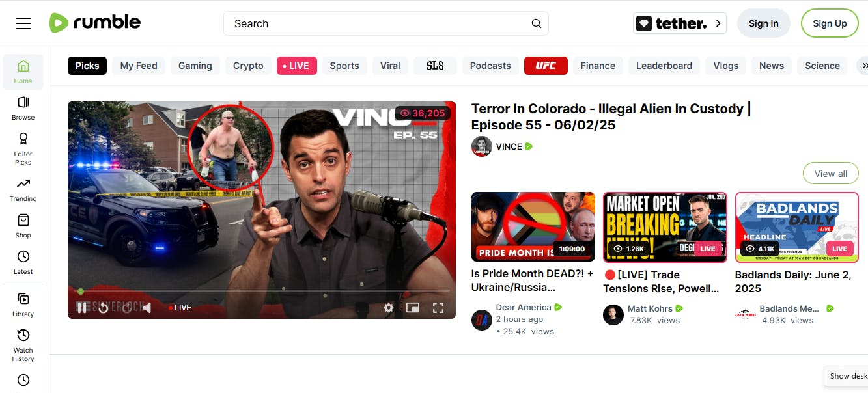Click the video progress bar
Viewport: 868px width, 393px height.
pos(262,291)
